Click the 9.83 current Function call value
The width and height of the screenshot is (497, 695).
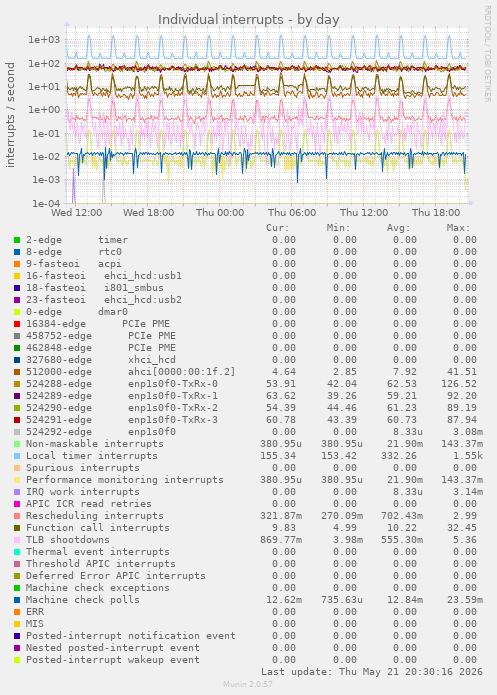coord(284,528)
